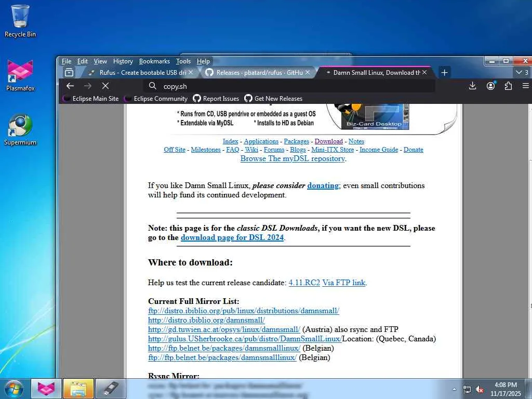Open the network tray icon
Image resolution: width=532 pixels, height=399 pixels.
(x=467, y=390)
